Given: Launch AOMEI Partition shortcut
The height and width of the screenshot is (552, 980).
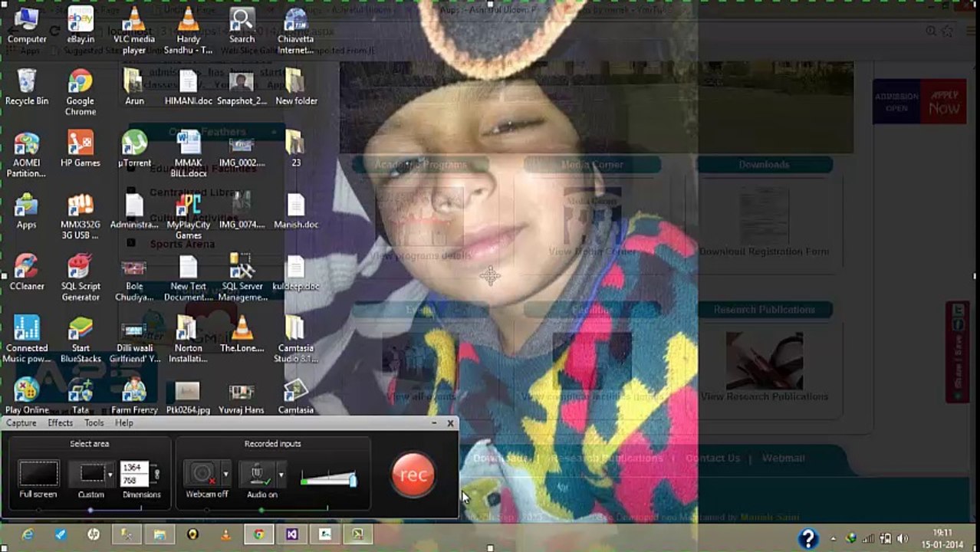Looking at the screenshot, I should 27,154.
